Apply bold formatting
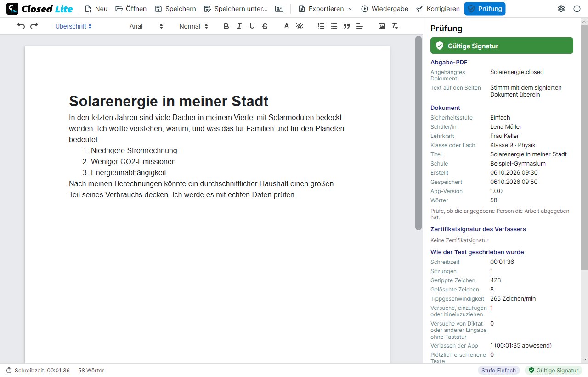The image size is (588, 377). (226, 26)
